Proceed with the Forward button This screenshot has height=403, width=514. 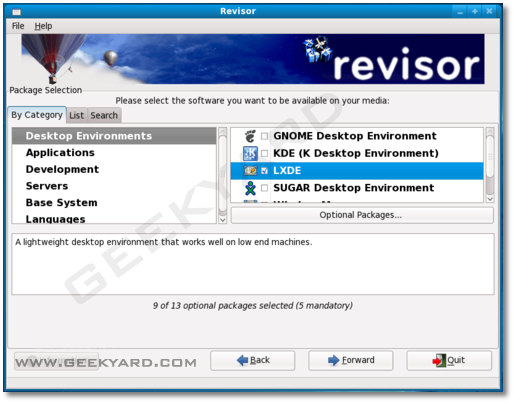[351, 360]
